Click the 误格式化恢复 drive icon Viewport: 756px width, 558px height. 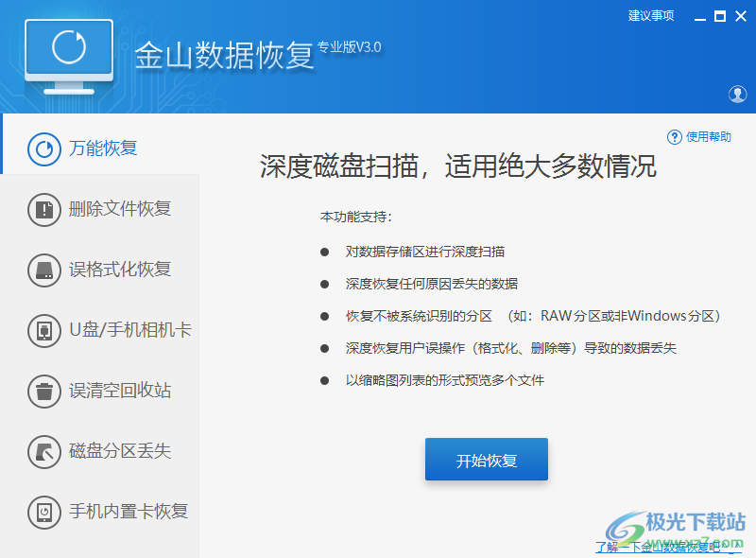pyautogui.click(x=44, y=270)
